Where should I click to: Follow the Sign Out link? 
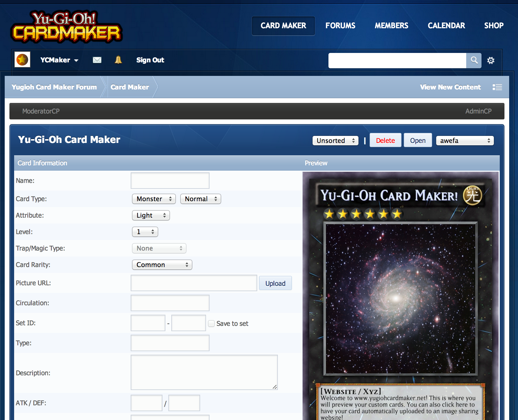tap(150, 60)
